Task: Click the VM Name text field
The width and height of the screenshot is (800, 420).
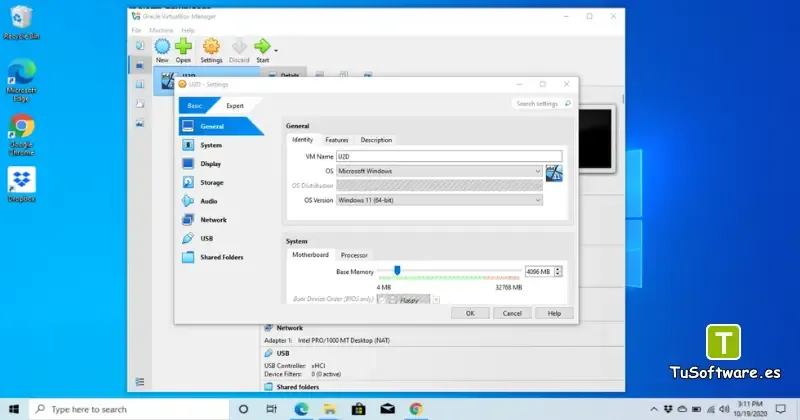Action: 449,156
